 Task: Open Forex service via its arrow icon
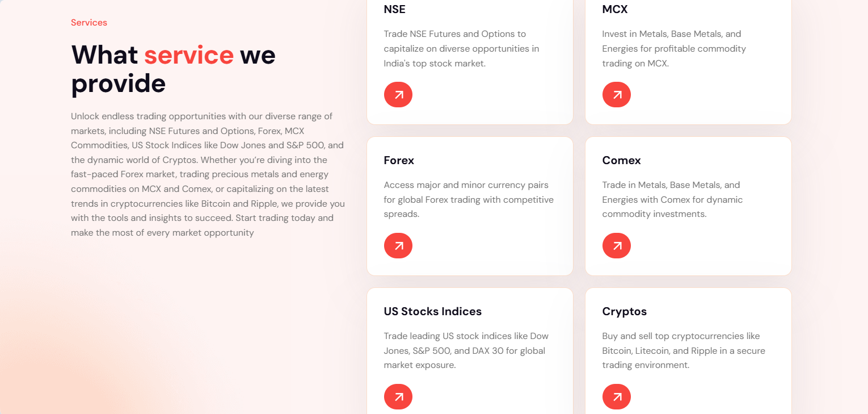coord(398,246)
